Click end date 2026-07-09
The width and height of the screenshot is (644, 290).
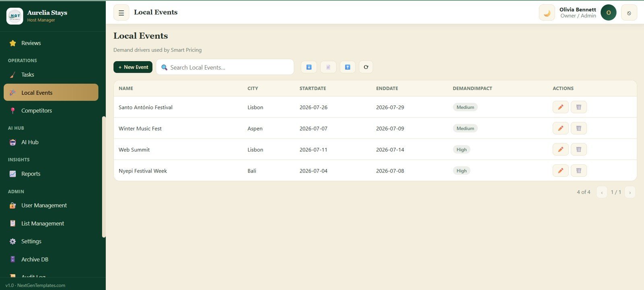pos(390,128)
